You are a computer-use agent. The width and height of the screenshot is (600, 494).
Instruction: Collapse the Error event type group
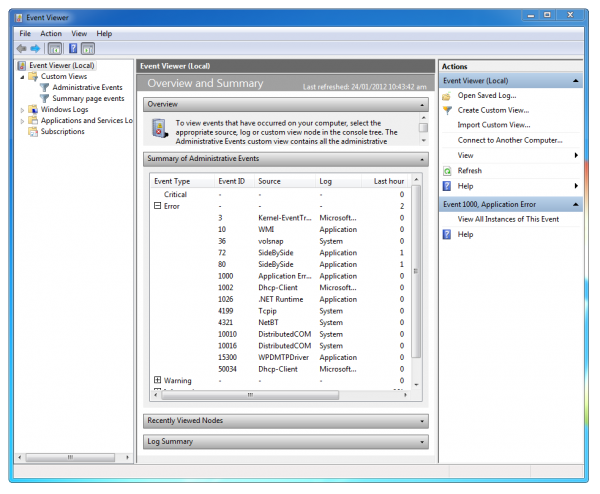(x=157, y=206)
